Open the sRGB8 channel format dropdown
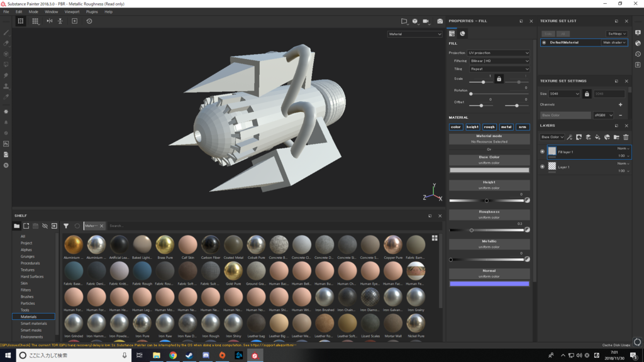Screen dimensions: 644x362 (603, 116)
